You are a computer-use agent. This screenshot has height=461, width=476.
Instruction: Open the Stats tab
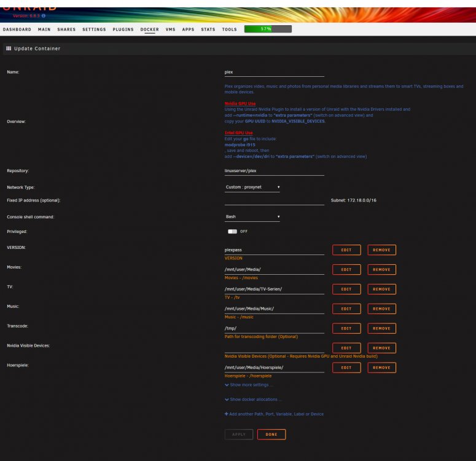208,30
